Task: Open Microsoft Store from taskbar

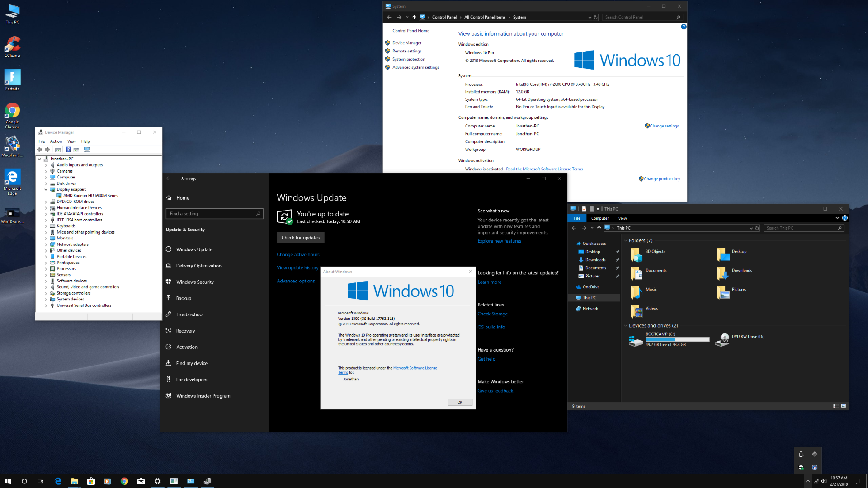Action: point(91,481)
